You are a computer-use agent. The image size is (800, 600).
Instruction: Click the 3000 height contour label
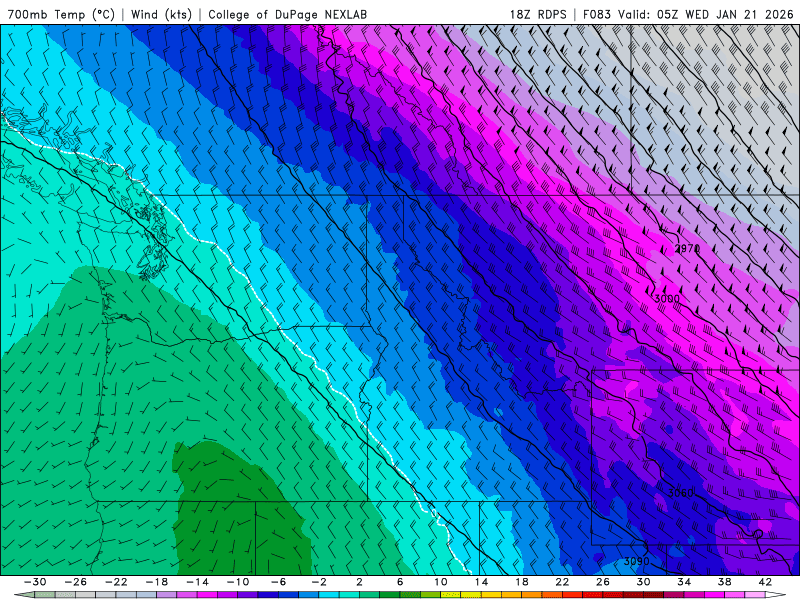[x=667, y=298]
